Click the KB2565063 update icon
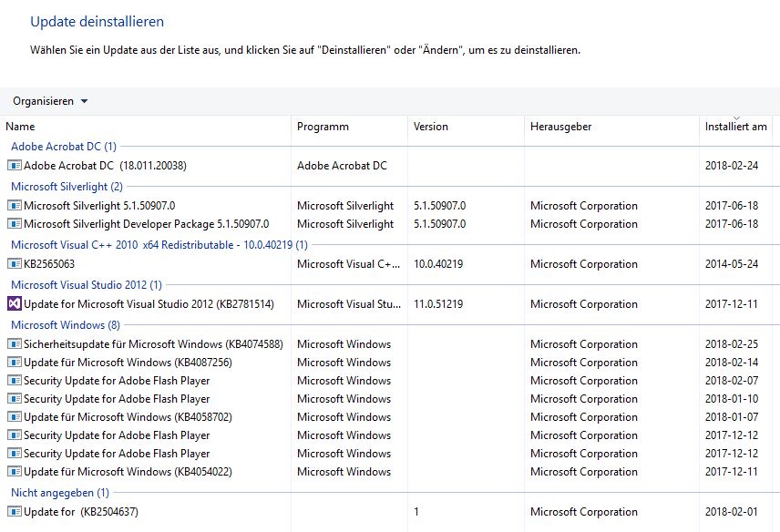 tap(14, 264)
